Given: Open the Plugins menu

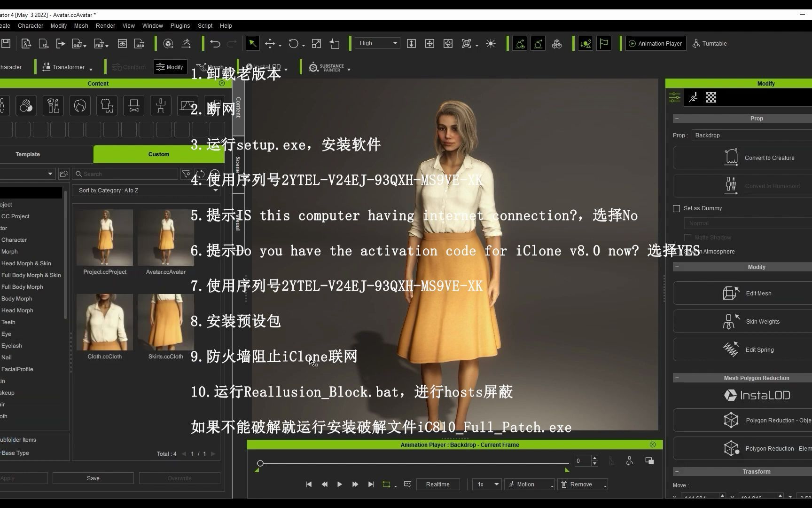Looking at the screenshot, I should (180, 25).
